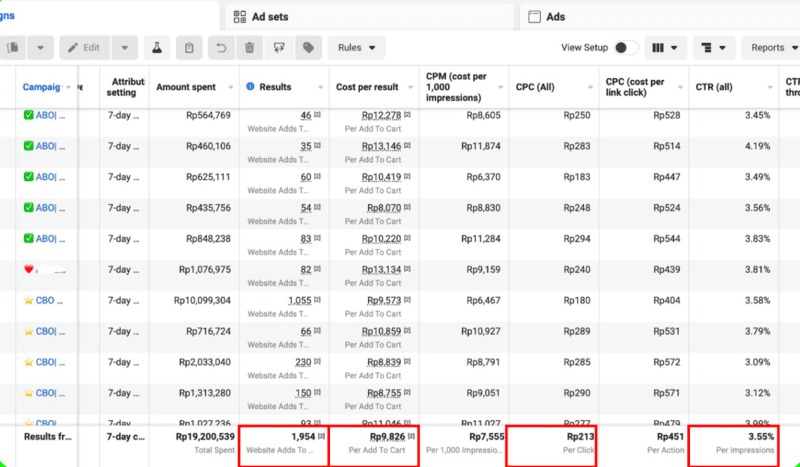Click the results value 1,055
This screenshot has width=800, height=467.
click(299, 300)
